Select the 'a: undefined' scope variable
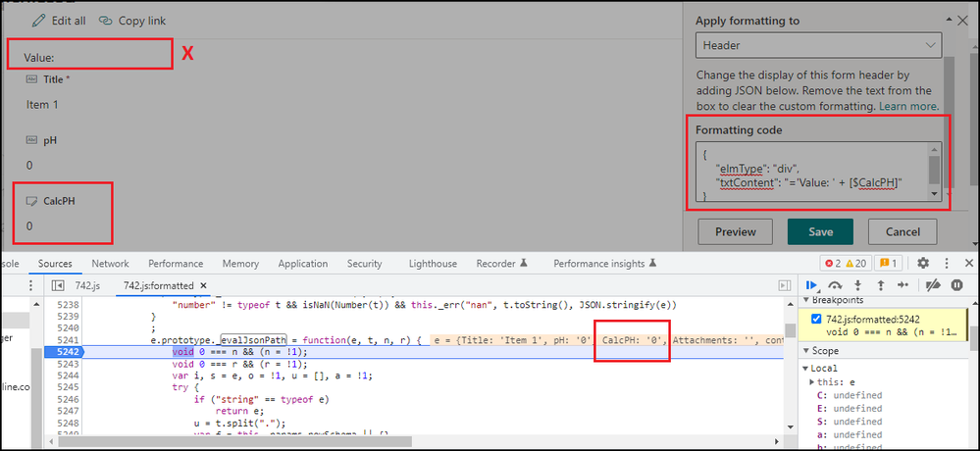This screenshot has height=451, width=980. (x=850, y=434)
